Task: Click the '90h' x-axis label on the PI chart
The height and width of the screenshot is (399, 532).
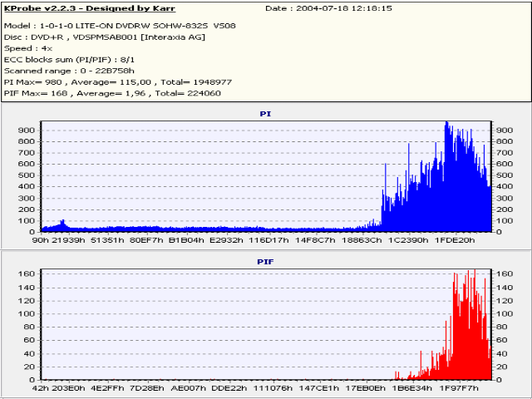Action: pos(40,240)
